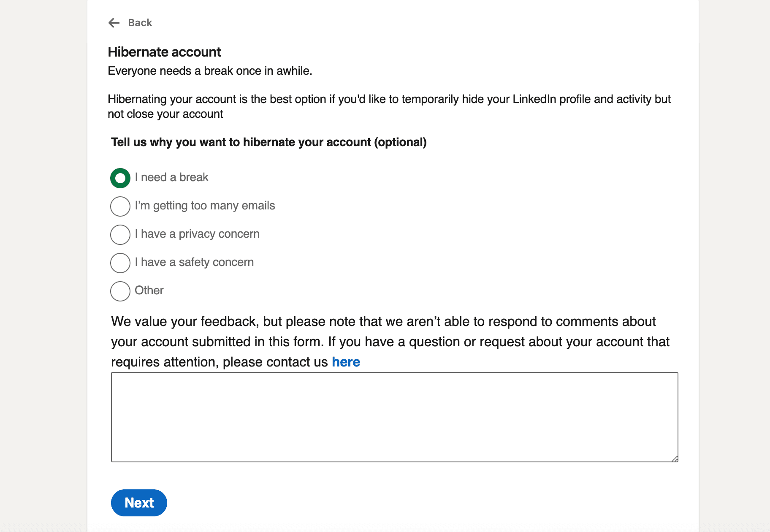Viewport: 770px width, 532px height.
Task: Select the 'I need a break' radio button
Action: click(x=120, y=178)
